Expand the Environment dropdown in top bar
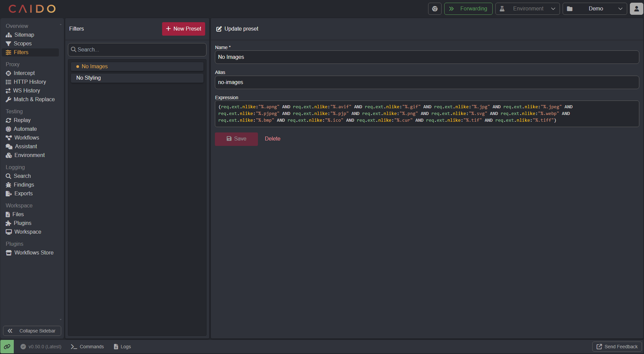 point(527,9)
